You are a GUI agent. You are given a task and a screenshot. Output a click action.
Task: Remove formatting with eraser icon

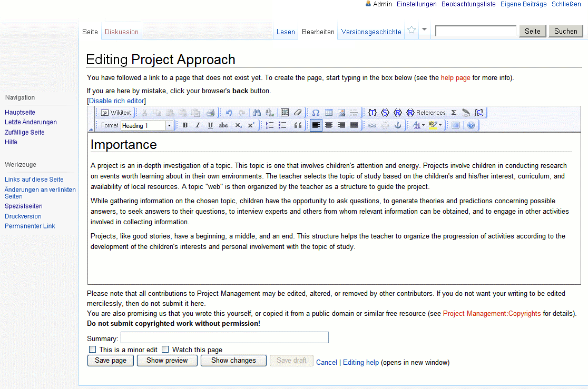298,113
